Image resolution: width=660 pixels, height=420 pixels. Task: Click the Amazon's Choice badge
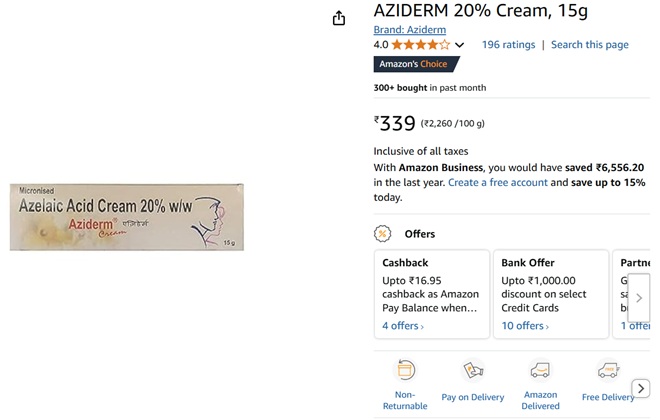click(x=415, y=64)
